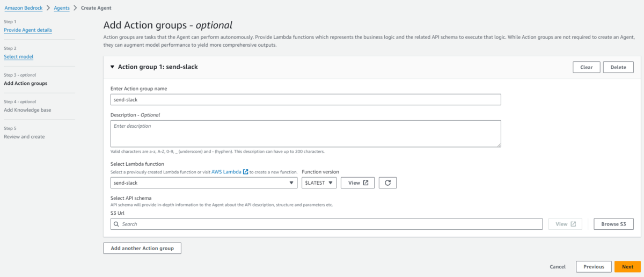
Task: Click the Delete action group button
Action: pos(618,67)
